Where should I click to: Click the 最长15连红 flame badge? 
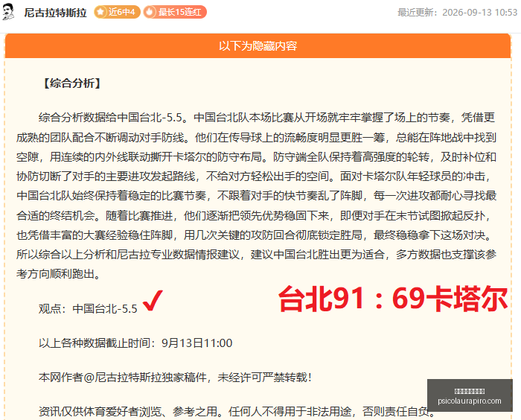175,12
